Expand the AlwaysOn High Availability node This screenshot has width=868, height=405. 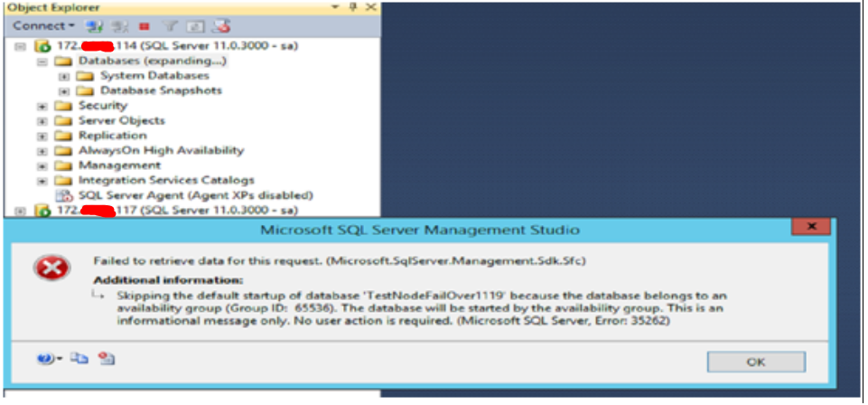pos(42,151)
